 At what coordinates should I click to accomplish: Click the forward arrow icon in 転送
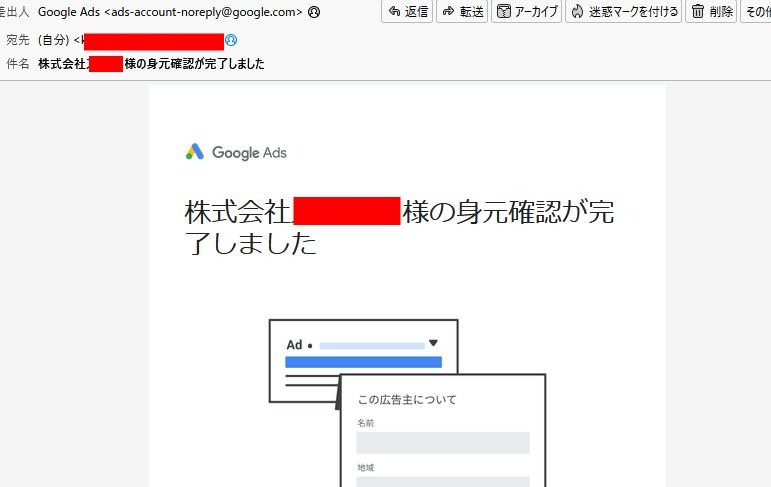tap(448, 11)
